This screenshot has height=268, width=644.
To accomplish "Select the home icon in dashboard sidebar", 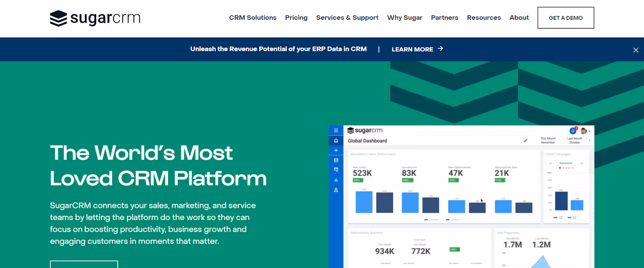I will tap(336, 141).
